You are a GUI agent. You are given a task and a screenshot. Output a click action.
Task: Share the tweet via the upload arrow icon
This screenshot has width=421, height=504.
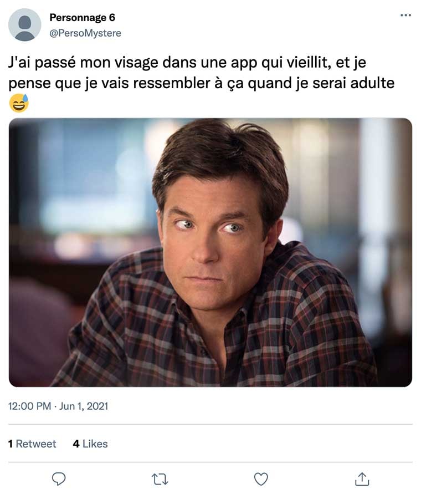click(x=362, y=478)
